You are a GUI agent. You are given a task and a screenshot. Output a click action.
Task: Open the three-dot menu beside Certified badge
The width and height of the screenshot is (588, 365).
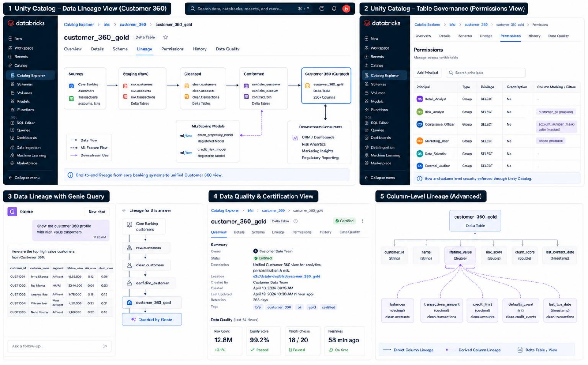(x=363, y=221)
